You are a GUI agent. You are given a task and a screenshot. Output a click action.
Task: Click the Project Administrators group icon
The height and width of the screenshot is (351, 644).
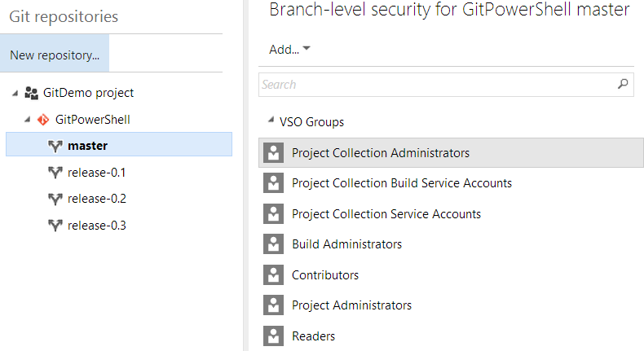pos(274,305)
